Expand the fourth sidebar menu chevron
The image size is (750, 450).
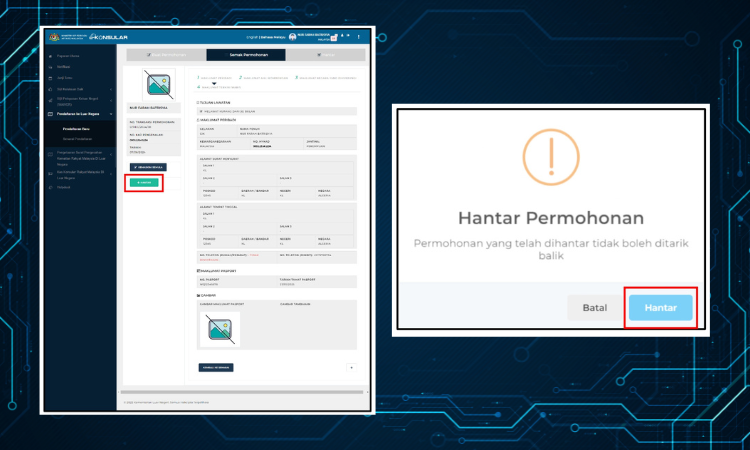[x=111, y=89]
